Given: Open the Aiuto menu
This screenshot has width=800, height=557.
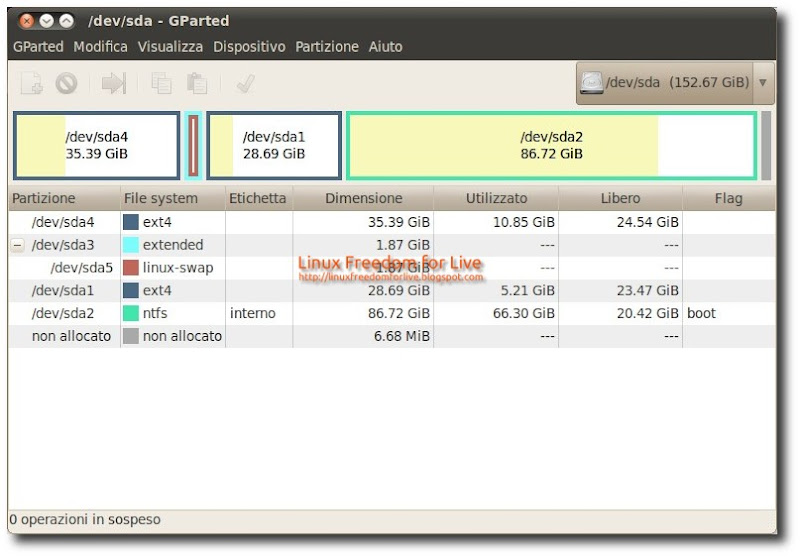Looking at the screenshot, I should point(386,47).
